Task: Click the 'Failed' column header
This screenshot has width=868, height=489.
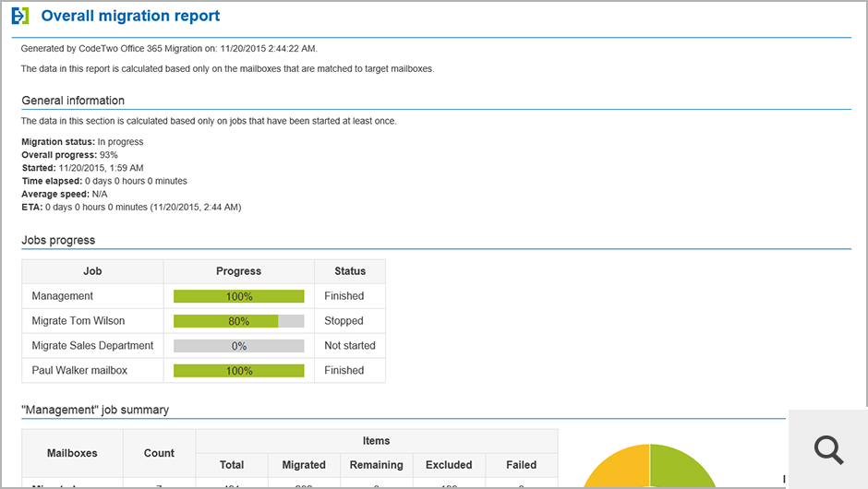Action: pos(522,465)
